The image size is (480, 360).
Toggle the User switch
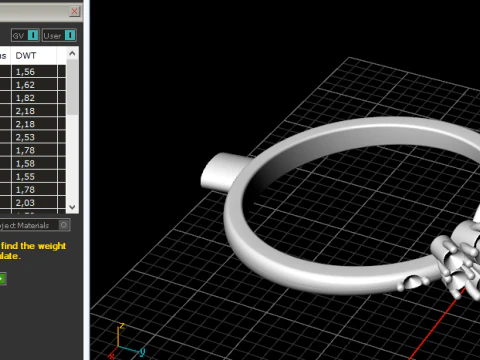59,35
